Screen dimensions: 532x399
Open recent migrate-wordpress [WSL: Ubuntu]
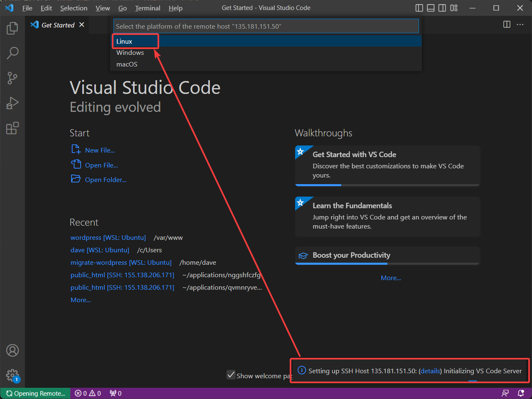[121, 262]
